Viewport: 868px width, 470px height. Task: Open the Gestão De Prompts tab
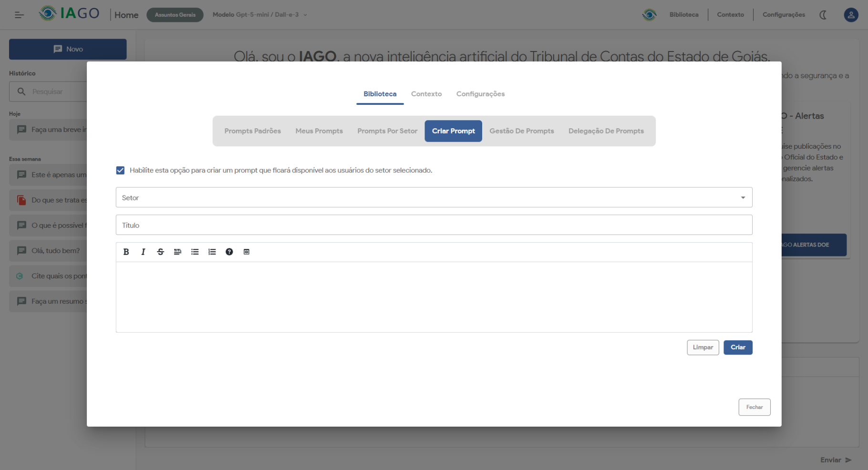[521, 131]
